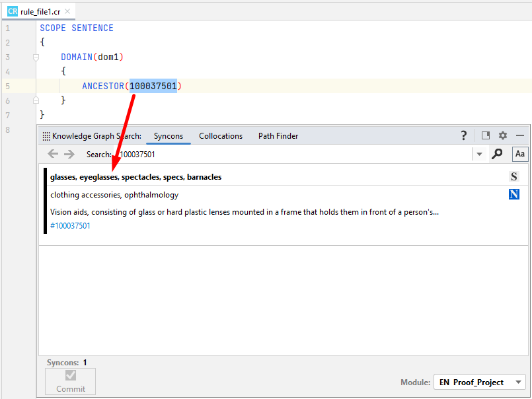Click fold end marker at line 6
The width and height of the screenshot is (532, 399).
click(x=36, y=100)
